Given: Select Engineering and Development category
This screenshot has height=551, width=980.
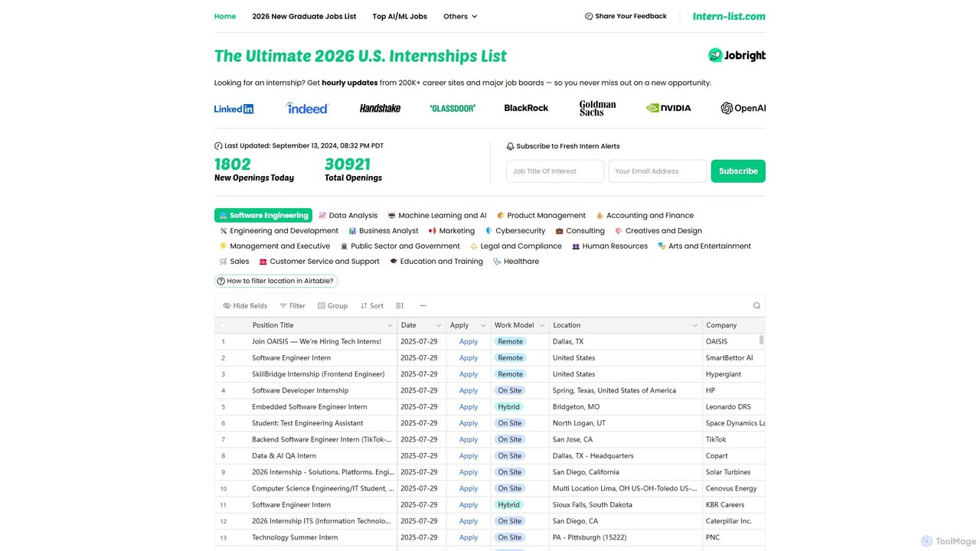Looking at the screenshot, I should coord(279,230).
